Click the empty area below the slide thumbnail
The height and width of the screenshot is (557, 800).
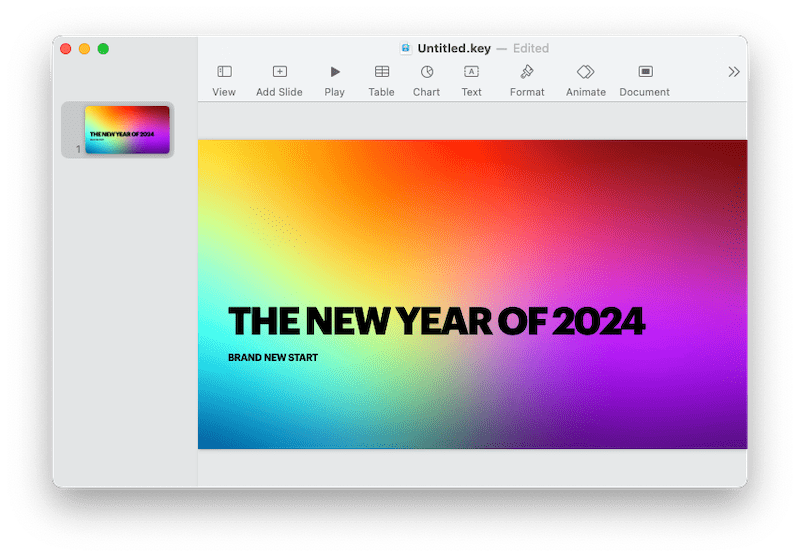coord(125,320)
